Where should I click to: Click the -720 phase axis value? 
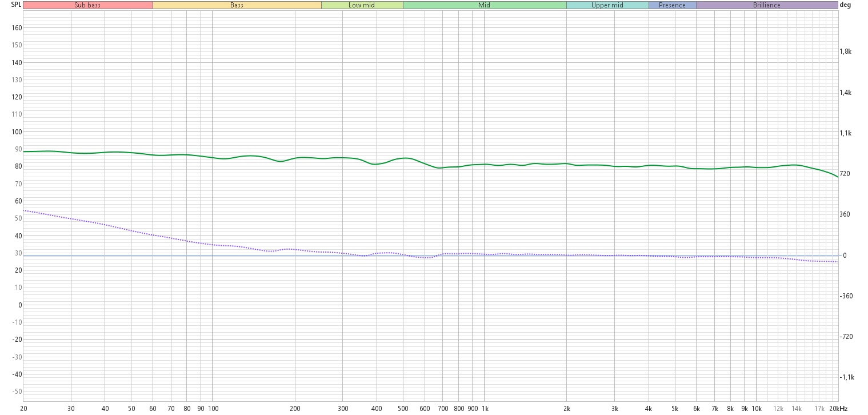point(846,337)
